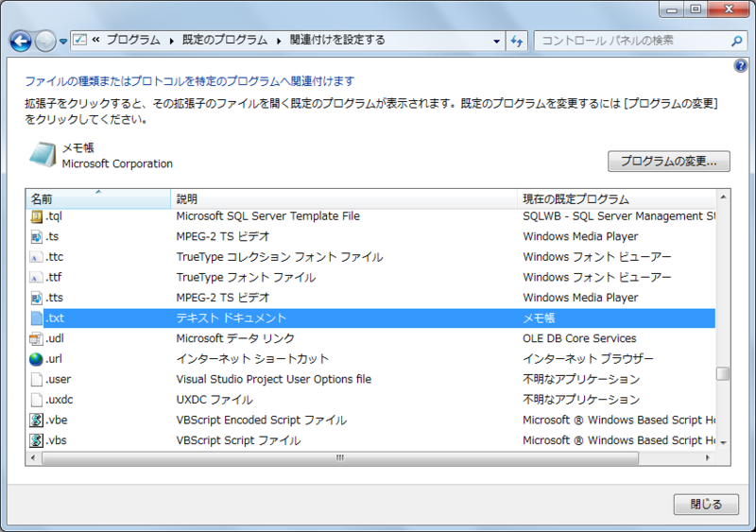The width and height of the screenshot is (756, 532).
Task: Click the Back navigation arrow
Action: pos(21,41)
